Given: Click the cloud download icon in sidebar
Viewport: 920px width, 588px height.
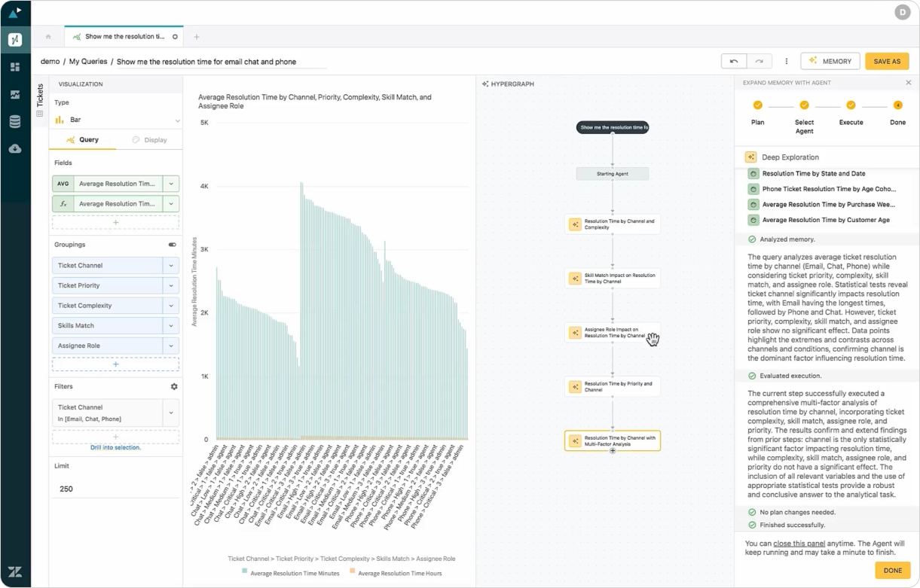Looking at the screenshot, I should [15, 148].
